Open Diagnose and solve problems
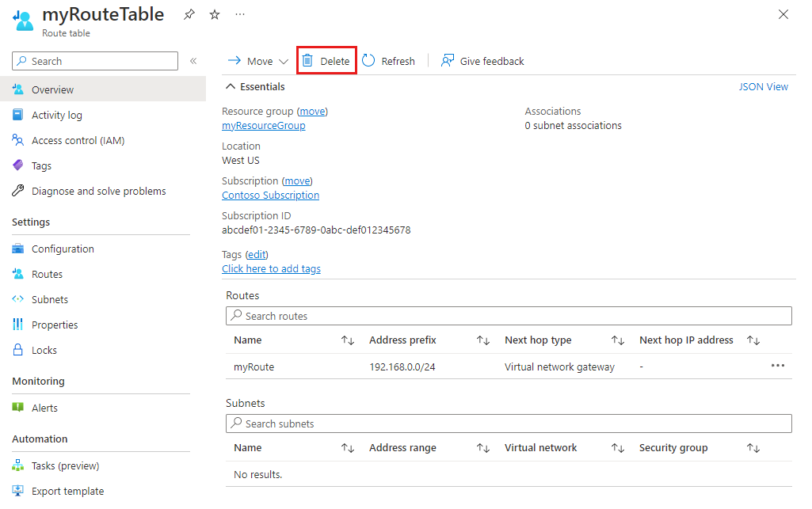Screen dimensions: 812x509 [x=100, y=191]
